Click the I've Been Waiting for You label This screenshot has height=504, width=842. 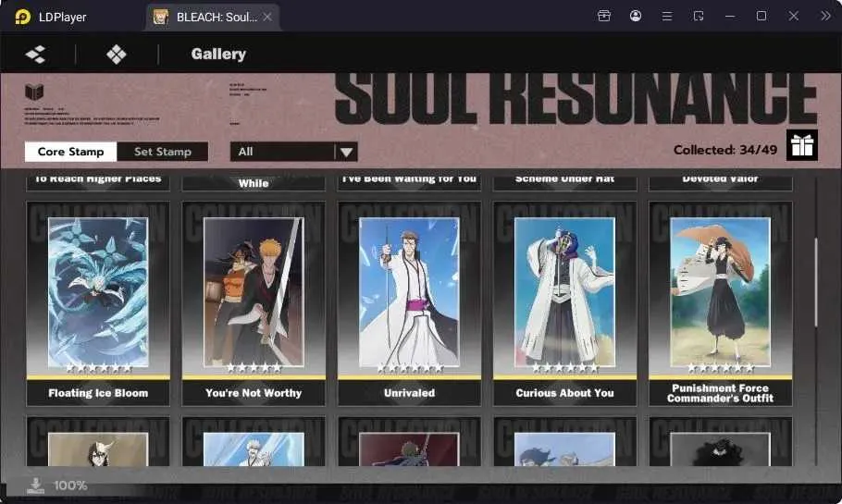[409, 179]
